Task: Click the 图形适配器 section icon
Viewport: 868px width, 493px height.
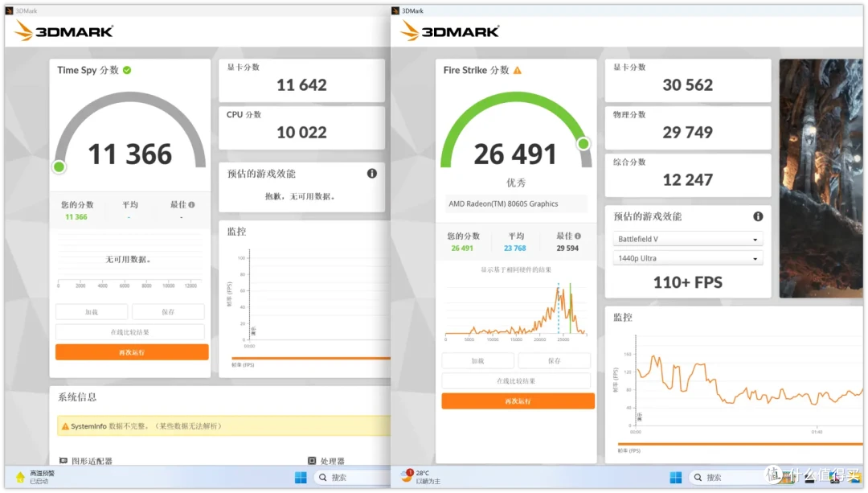Action: (x=63, y=461)
